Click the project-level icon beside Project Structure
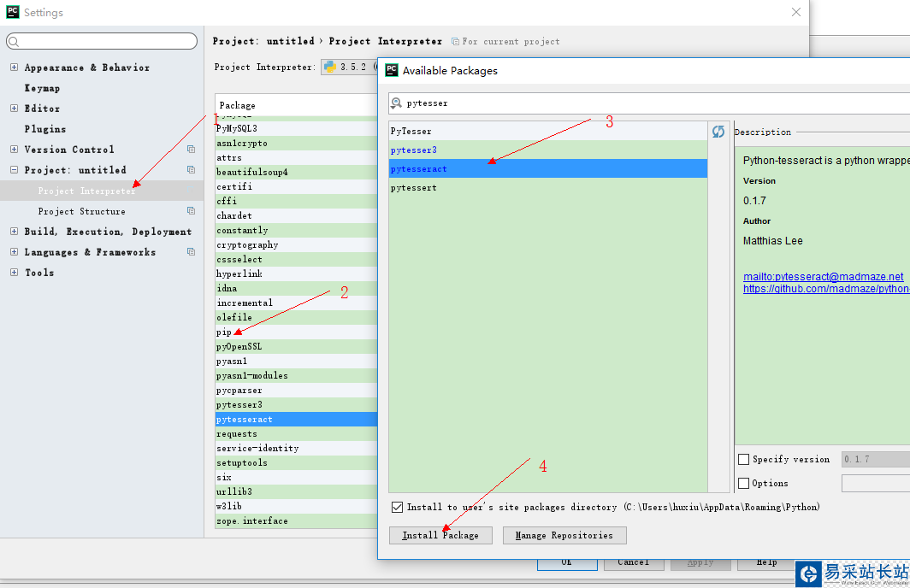910x588 pixels. coord(191,211)
